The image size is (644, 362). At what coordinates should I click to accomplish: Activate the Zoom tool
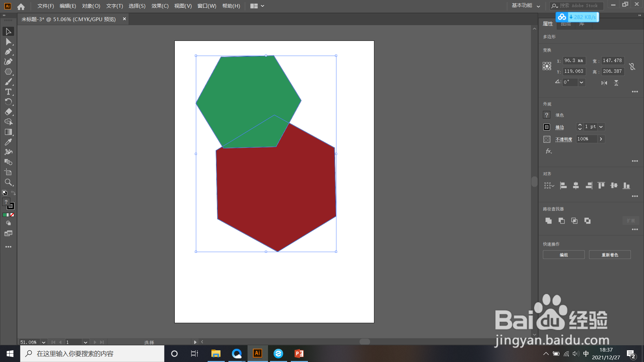click(x=8, y=182)
